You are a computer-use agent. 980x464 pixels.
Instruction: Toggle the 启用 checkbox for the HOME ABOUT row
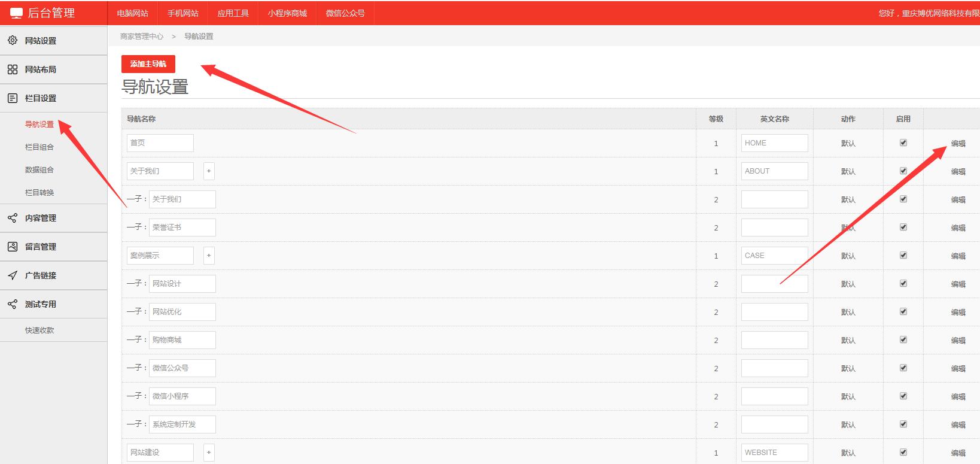pos(903,171)
